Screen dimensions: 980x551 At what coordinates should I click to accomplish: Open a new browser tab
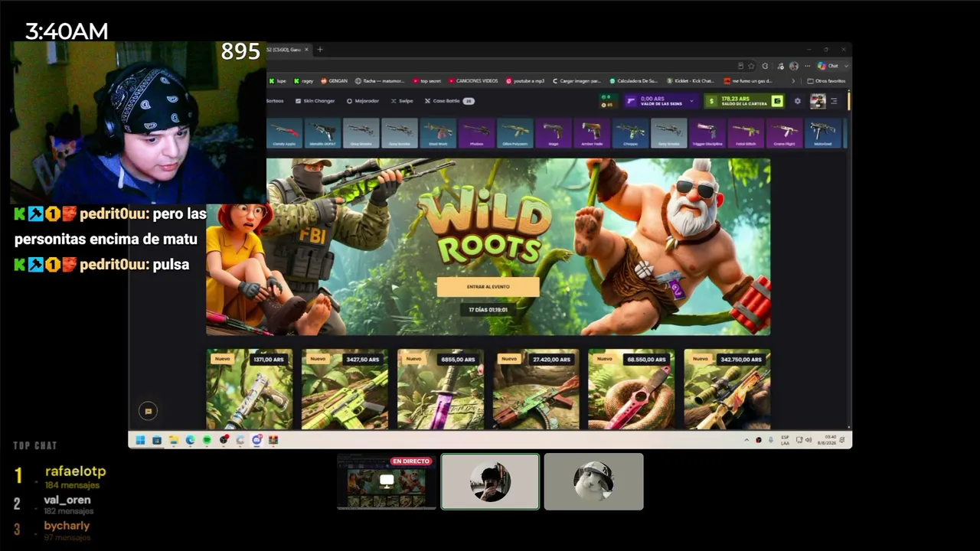320,50
